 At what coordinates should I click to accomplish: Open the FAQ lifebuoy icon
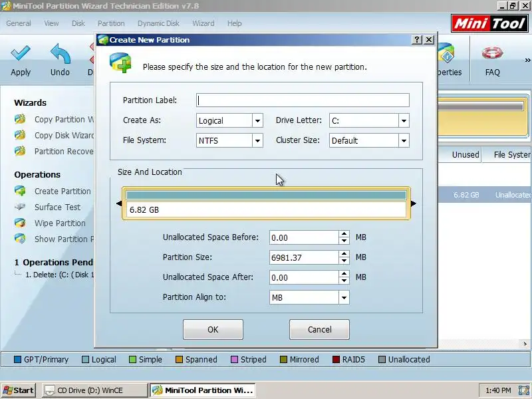(x=492, y=53)
